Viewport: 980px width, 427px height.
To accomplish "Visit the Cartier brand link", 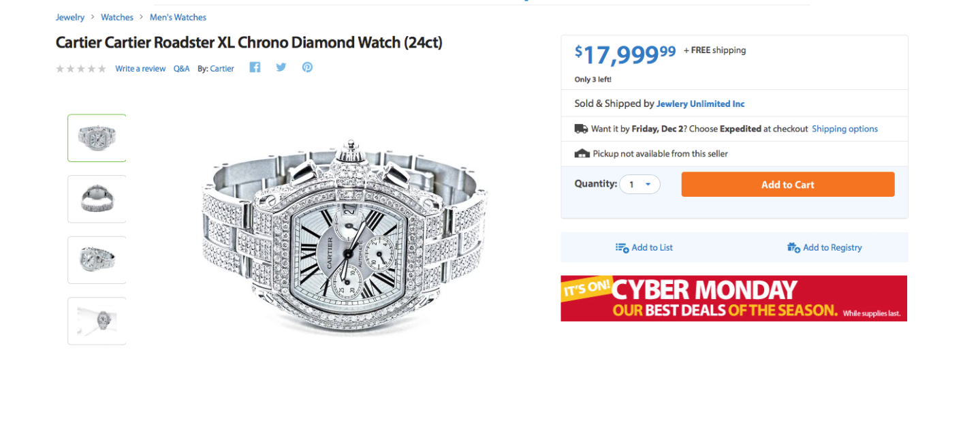I will pyautogui.click(x=222, y=69).
